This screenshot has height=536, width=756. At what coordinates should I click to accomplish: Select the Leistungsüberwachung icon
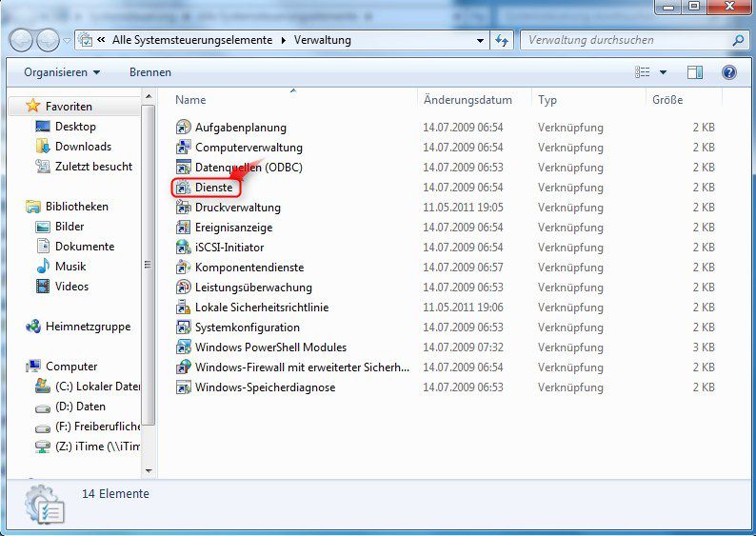[x=183, y=288]
